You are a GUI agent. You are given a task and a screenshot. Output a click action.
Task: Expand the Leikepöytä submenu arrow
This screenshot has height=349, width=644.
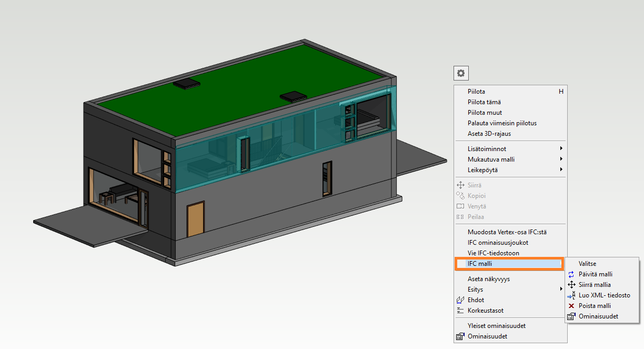coord(561,170)
